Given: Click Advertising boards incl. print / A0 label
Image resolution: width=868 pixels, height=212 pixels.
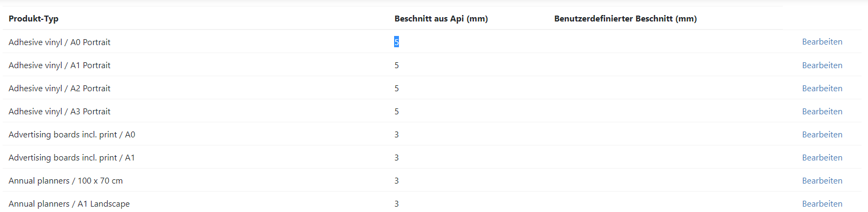Looking at the screenshot, I should pos(72,135).
